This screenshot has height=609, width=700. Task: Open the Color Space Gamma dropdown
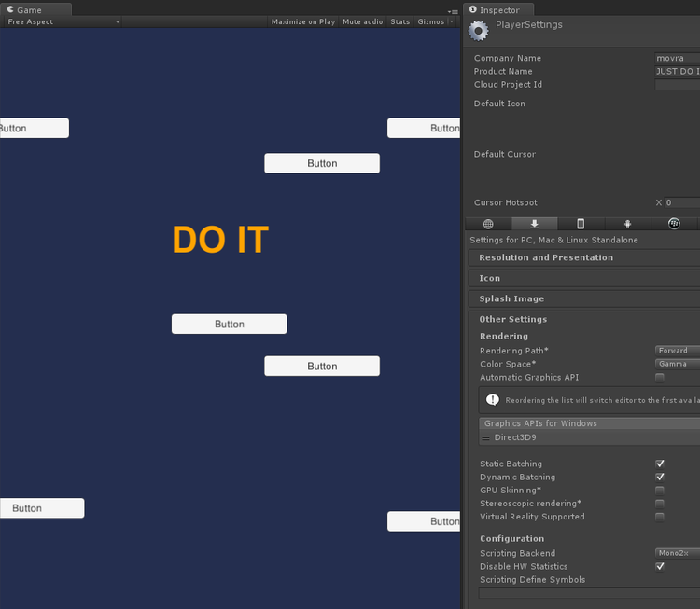pos(678,364)
